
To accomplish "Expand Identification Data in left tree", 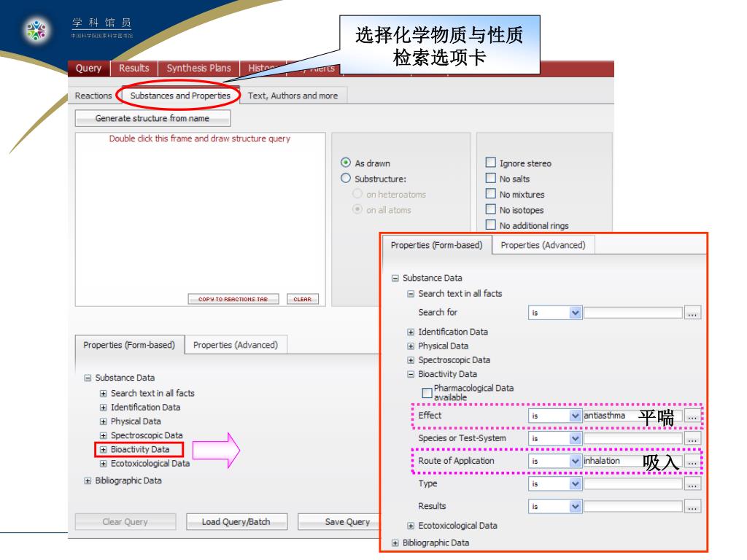I will click(104, 408).
